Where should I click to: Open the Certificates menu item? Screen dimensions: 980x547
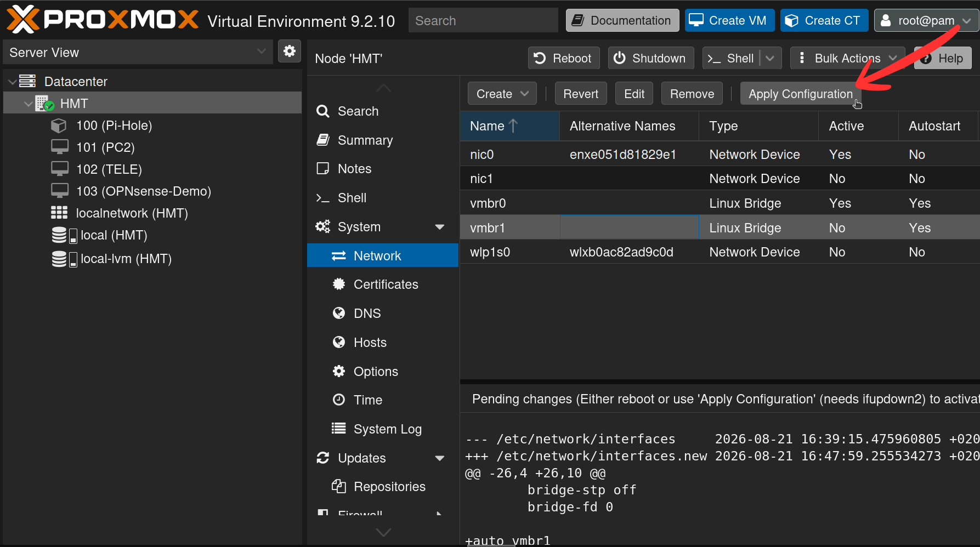point(383,284)
